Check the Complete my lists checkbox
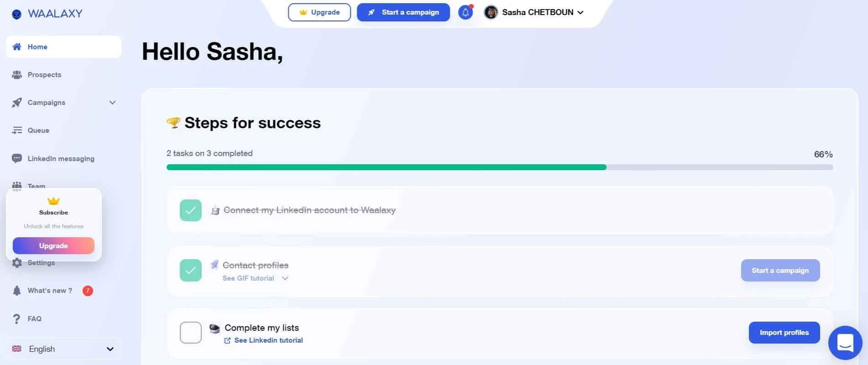The height and width of the screenshot is (365, 868). coord(191,333)
